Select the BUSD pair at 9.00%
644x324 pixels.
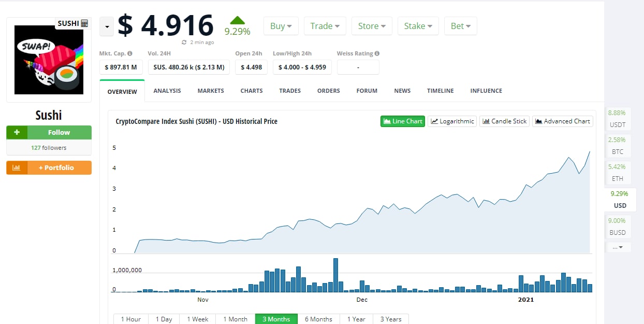[618, 227]
